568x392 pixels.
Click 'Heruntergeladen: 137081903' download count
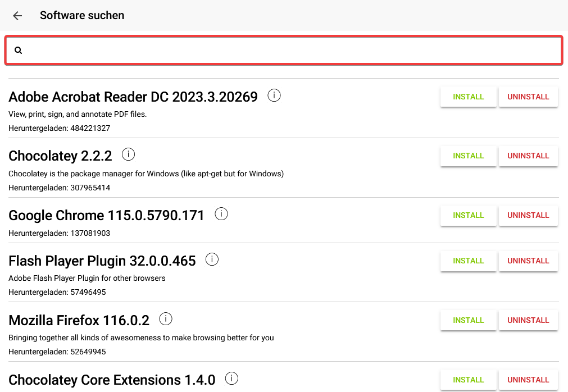click(60, 234)
